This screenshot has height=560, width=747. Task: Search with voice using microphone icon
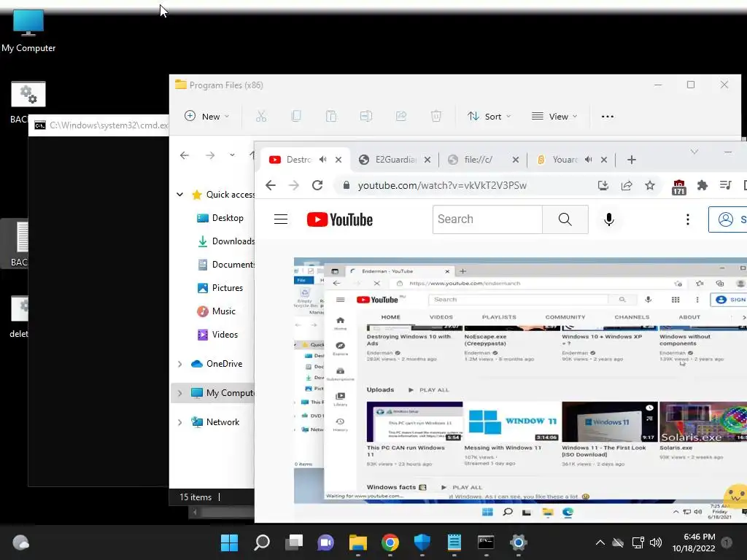coord(609,219)
